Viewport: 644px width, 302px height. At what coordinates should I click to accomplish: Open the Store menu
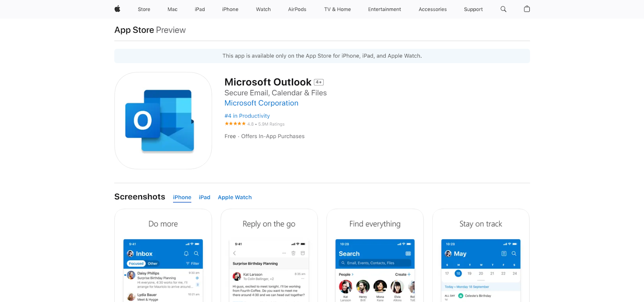point(144,9)
